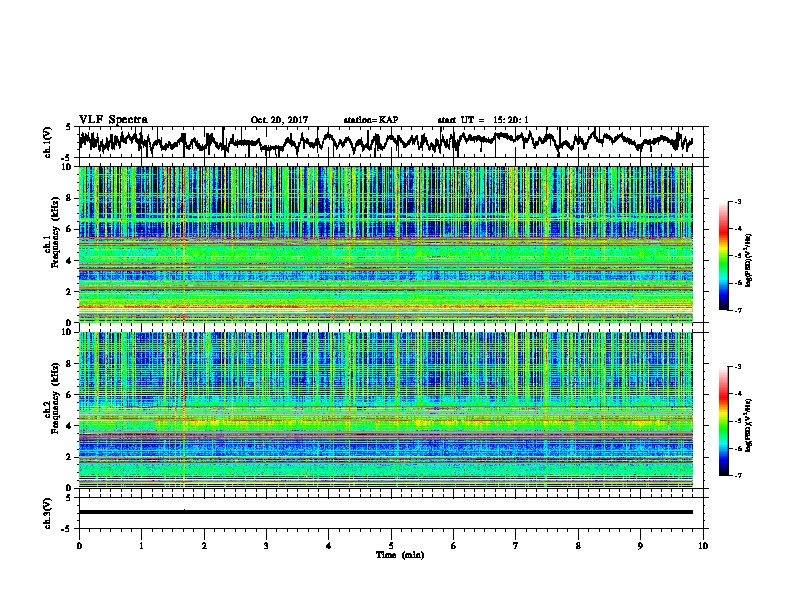Click the "VLF Spectra" plot title
This screenshot has width=792, height=612.
point(113,120)
